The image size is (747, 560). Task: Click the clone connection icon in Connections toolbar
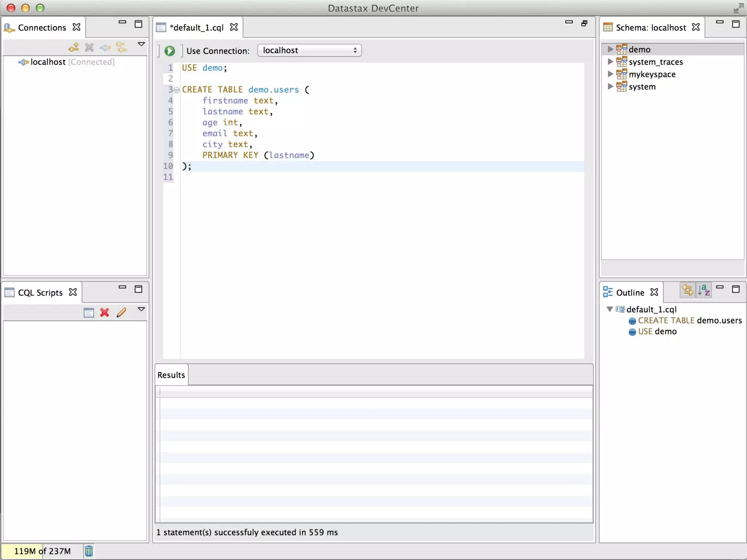pos(121,47)
